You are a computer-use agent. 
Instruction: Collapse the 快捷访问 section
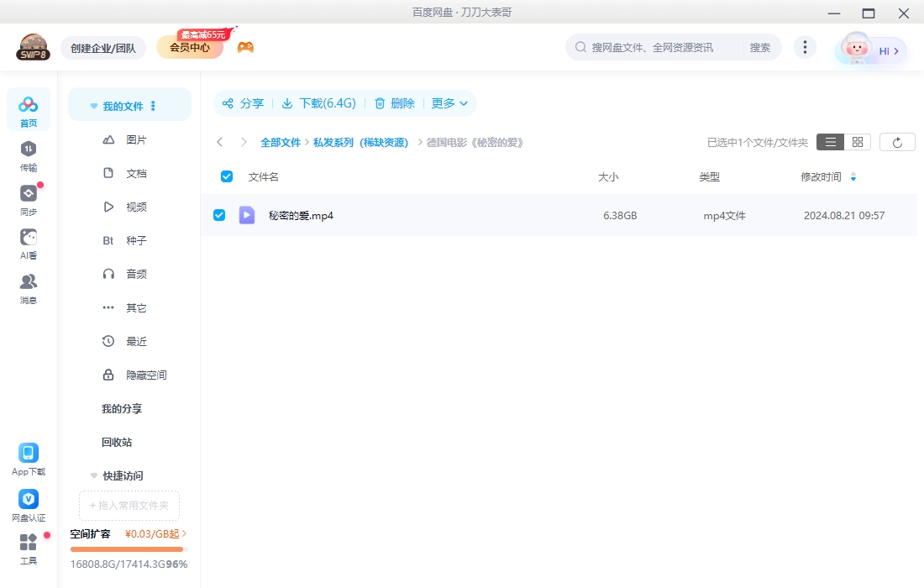(94, 475)
